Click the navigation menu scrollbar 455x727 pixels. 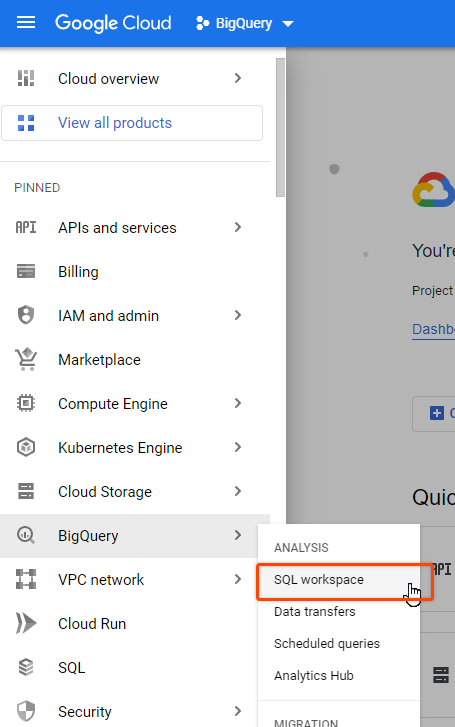[280, 128]
